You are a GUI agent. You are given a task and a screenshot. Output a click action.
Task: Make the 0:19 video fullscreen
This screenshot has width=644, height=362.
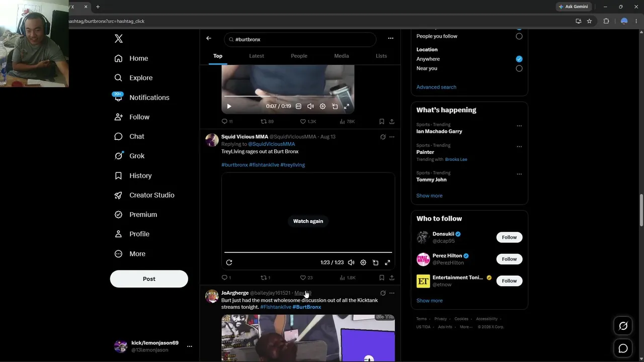(x=347, y=107)
